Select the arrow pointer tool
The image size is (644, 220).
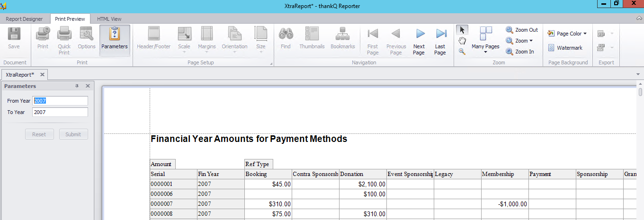462,30
